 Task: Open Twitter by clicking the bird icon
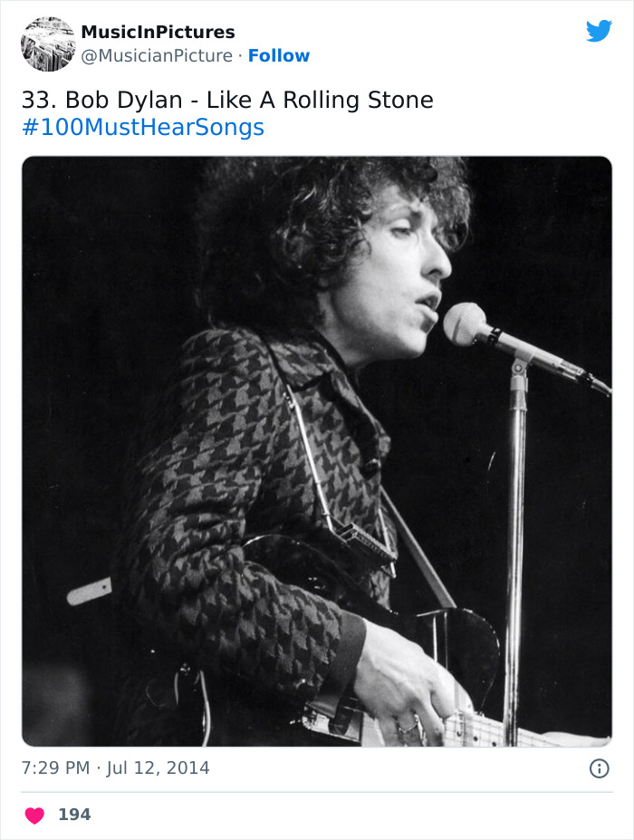click(x=600, y=30)
